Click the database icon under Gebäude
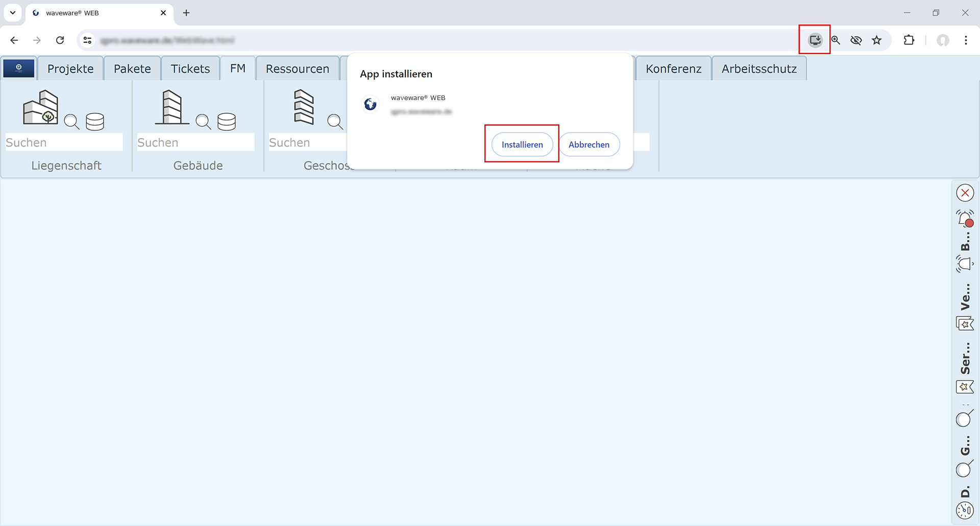 point(227,122)
